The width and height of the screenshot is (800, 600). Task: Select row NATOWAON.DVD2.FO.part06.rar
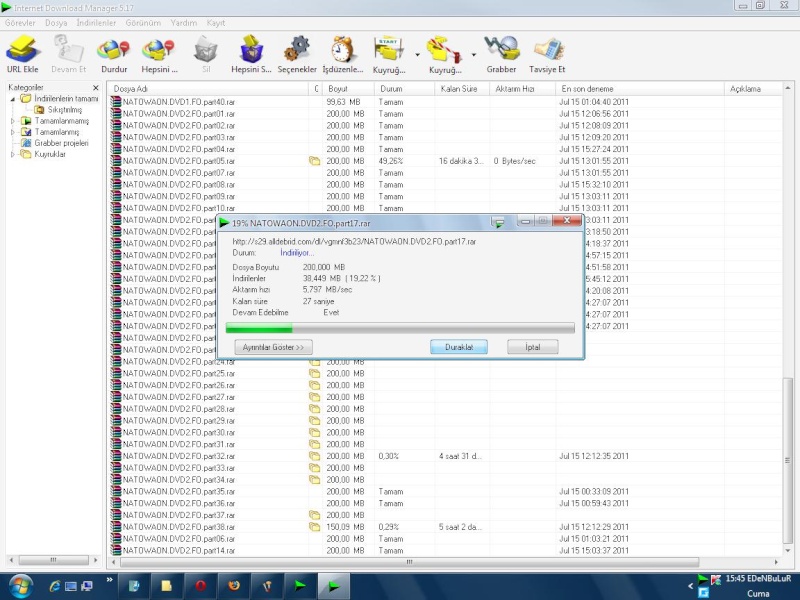tap(446, 539)
